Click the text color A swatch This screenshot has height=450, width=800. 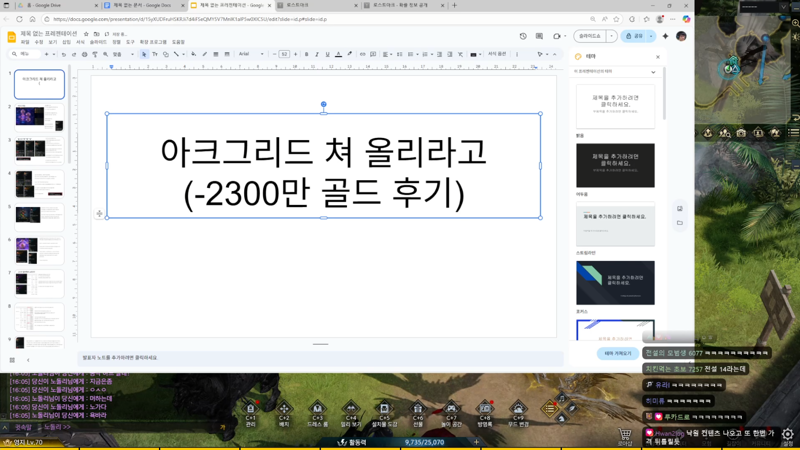point(338,54)
